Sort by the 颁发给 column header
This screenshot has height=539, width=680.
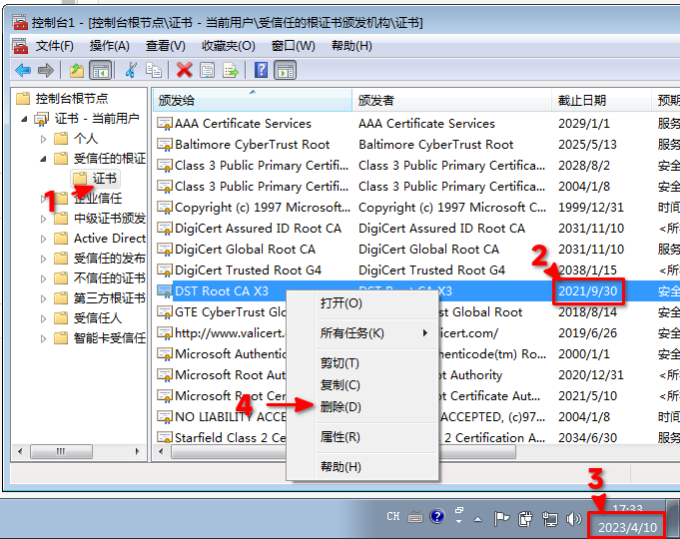pyautogui.click(x=252, y=101)
